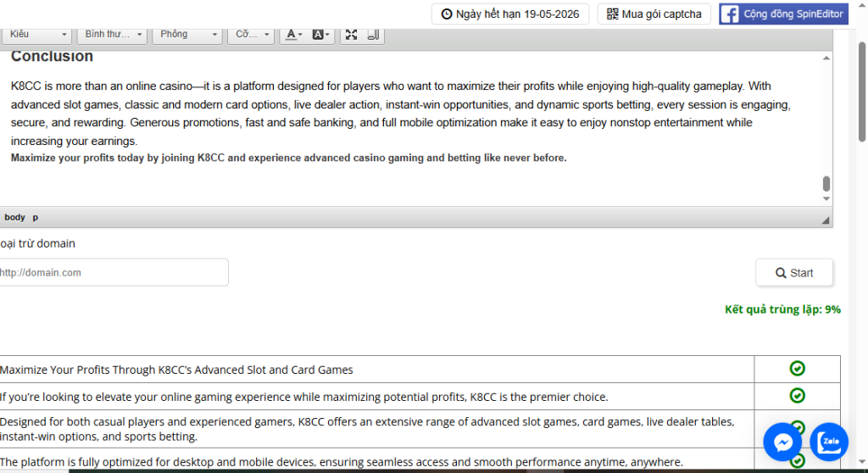Click Mua gói captcha button

[x=654, y=14]
